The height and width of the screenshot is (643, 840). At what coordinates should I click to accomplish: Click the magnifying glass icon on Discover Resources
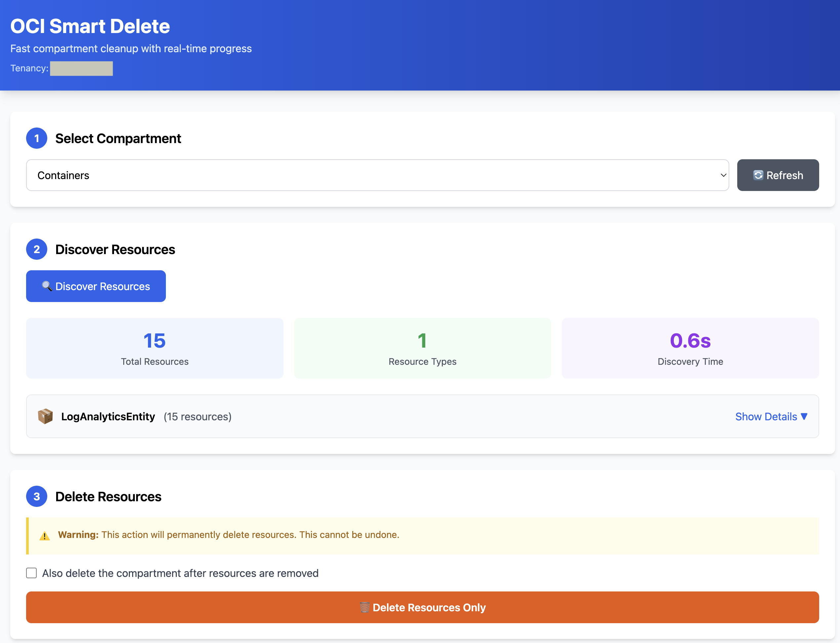48,286
